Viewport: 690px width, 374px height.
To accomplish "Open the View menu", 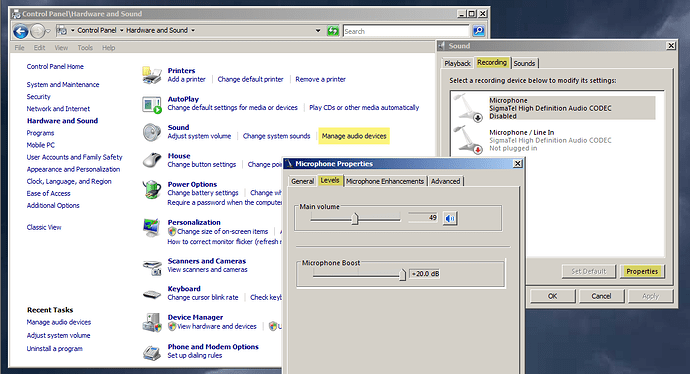I will [x=61, y=48].
